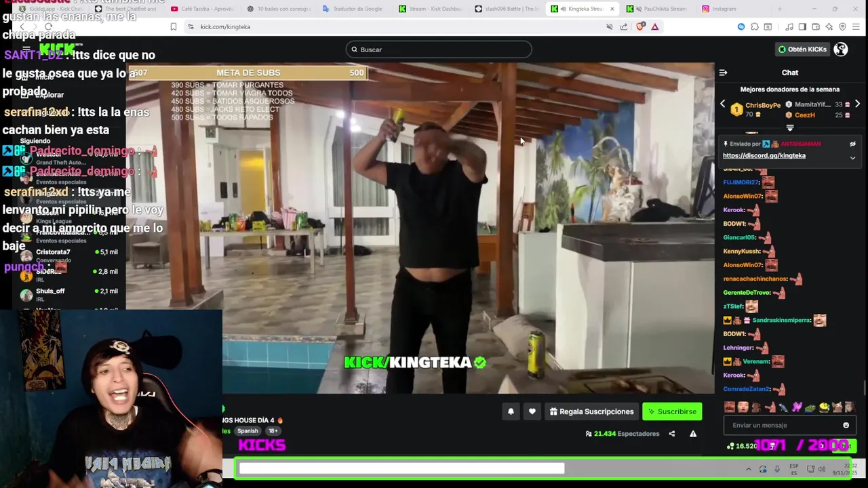Click the Spanish stream tag
The width and height of the screenshot is (868, 488).
click(248, 431)
